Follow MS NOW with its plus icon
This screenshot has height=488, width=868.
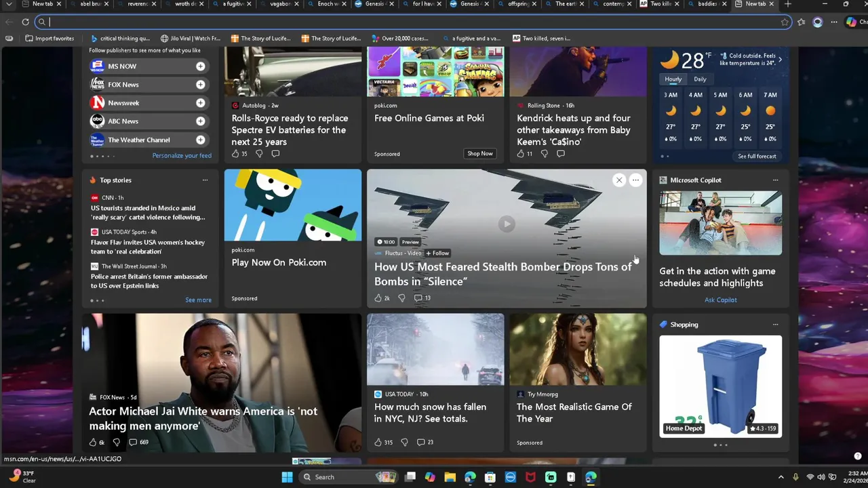click(201, 66)
